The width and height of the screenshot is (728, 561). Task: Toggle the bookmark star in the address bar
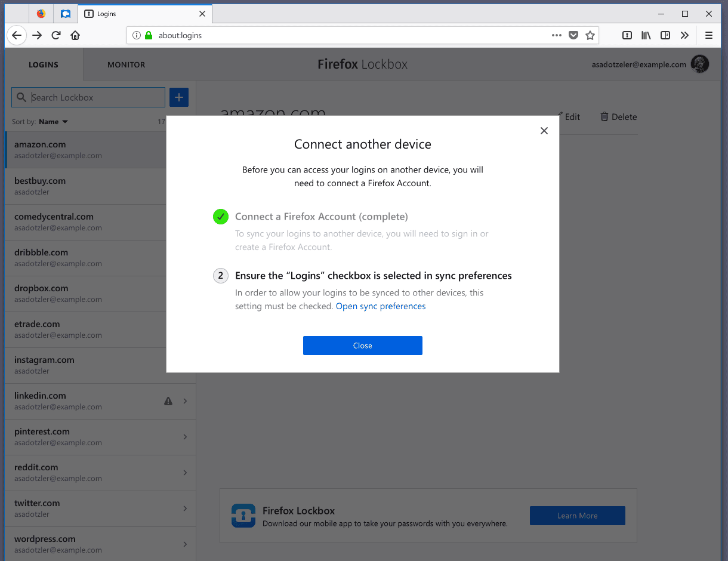point(590,35)
